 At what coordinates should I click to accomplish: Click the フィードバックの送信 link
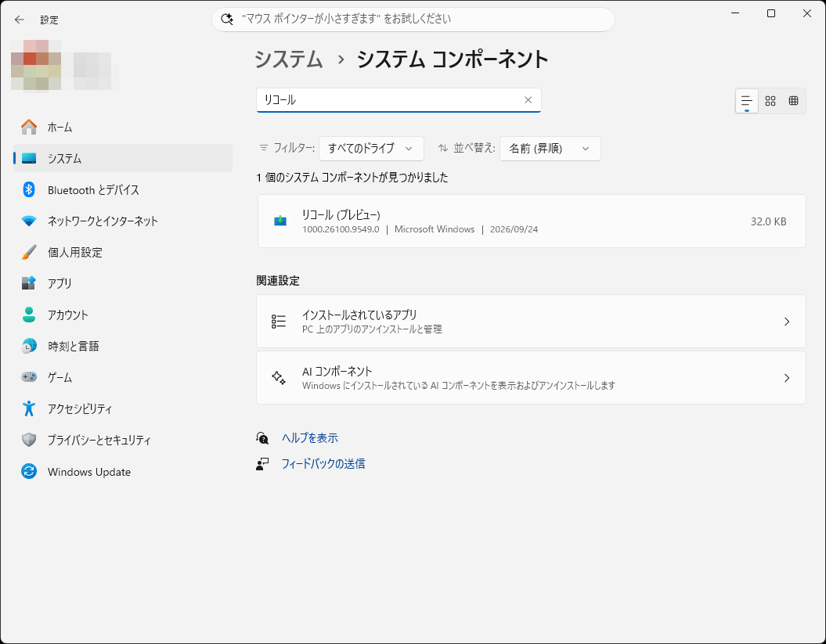click(x=323, y=464)
